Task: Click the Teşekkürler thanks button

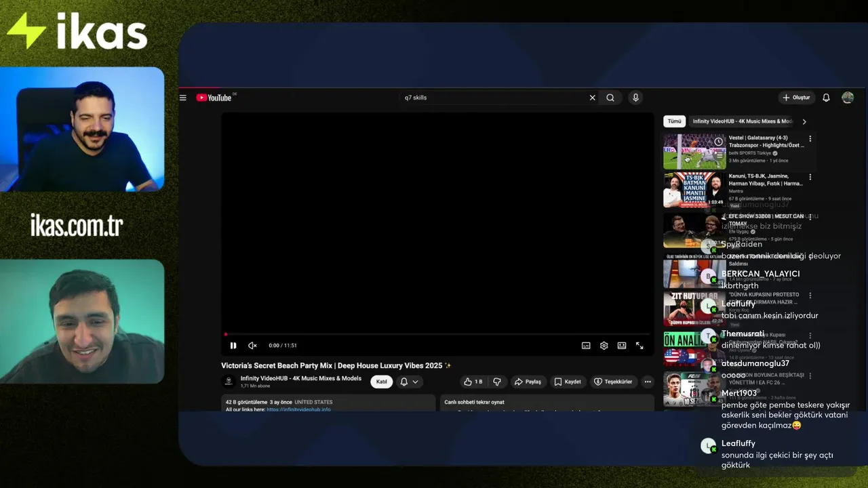Action: click(x=613, y=382)
